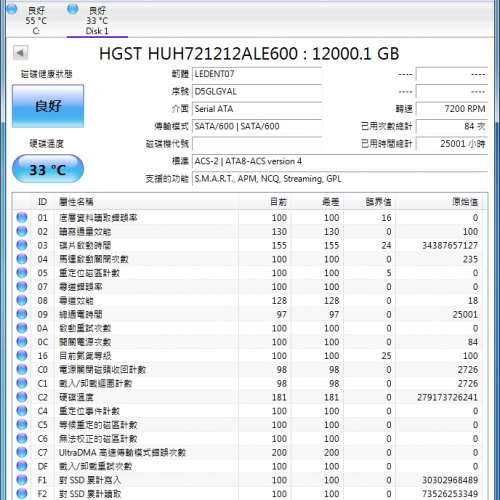Click the power-on count field showing 84
Image resolution: width=500 pixels, height=500 pixels.
click(x=452, y=126)
